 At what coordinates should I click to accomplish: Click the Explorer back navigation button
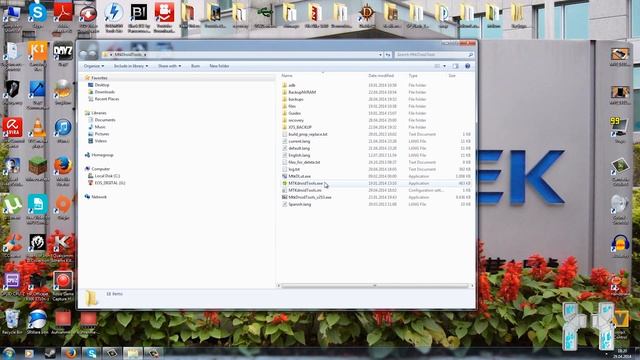click(84, 54)
